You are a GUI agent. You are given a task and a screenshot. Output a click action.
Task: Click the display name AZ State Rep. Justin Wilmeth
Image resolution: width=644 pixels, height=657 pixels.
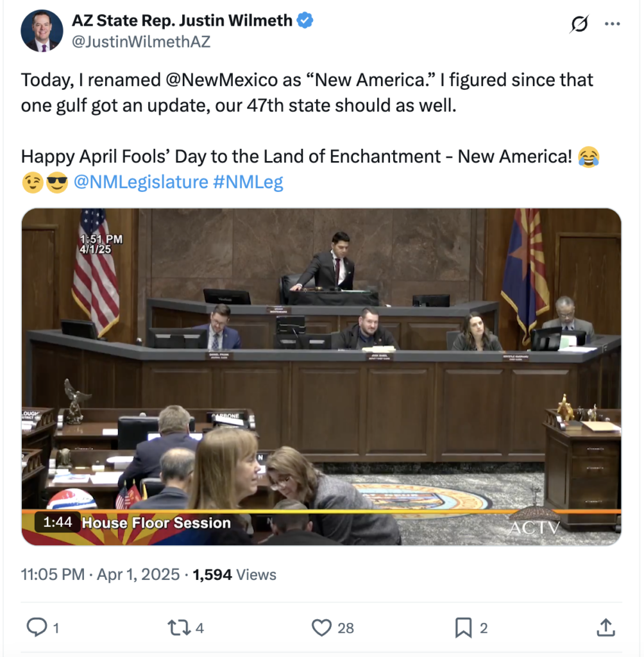point(182,20)
